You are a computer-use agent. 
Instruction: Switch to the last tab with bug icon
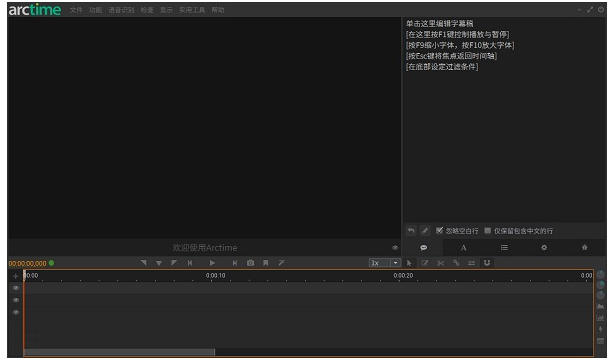pos(585,248)
